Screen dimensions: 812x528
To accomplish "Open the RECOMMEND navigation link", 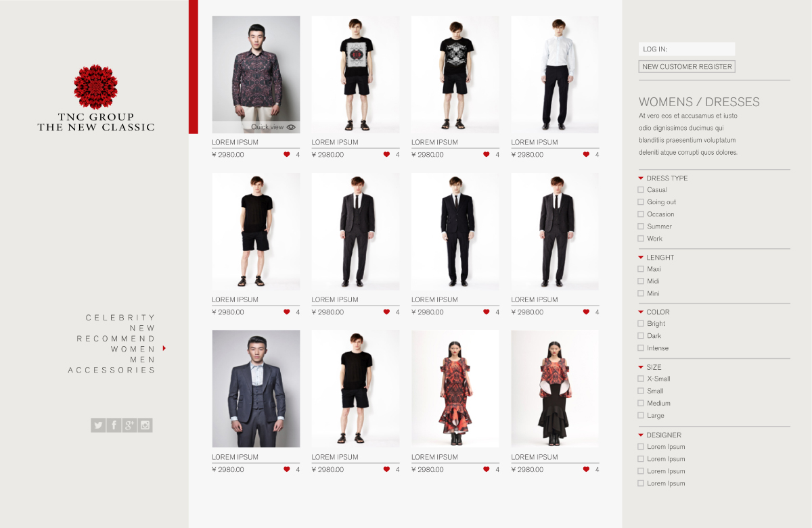I will (x=116, y=338).
